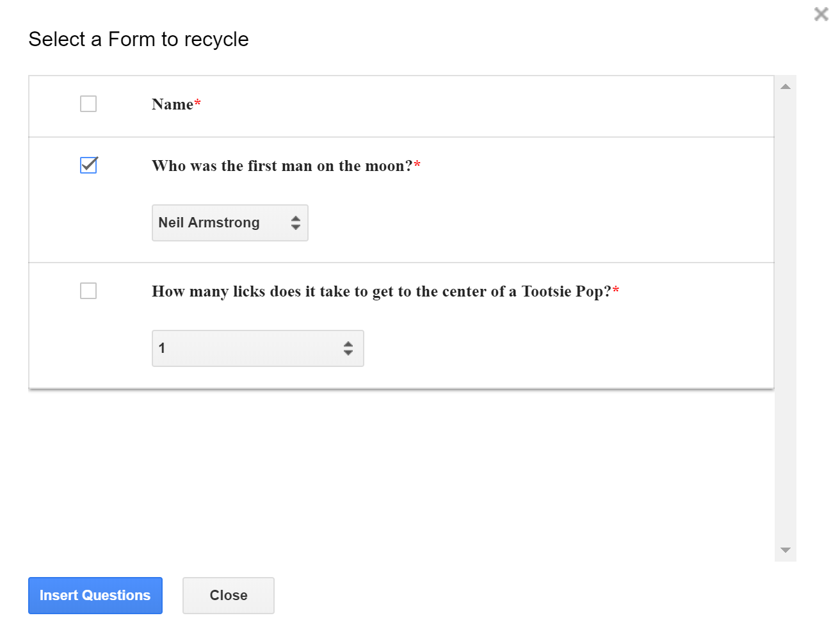Click the red asterisk after the moon question
Image resolution: width=840 pixels, height=643 pixels.
click(x=417, y=165)
